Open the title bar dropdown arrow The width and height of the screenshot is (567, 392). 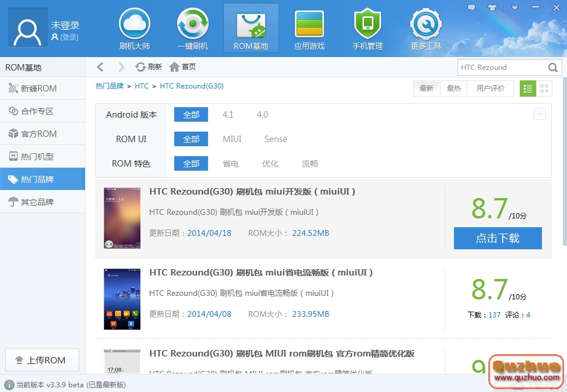[x=514, y=8]
